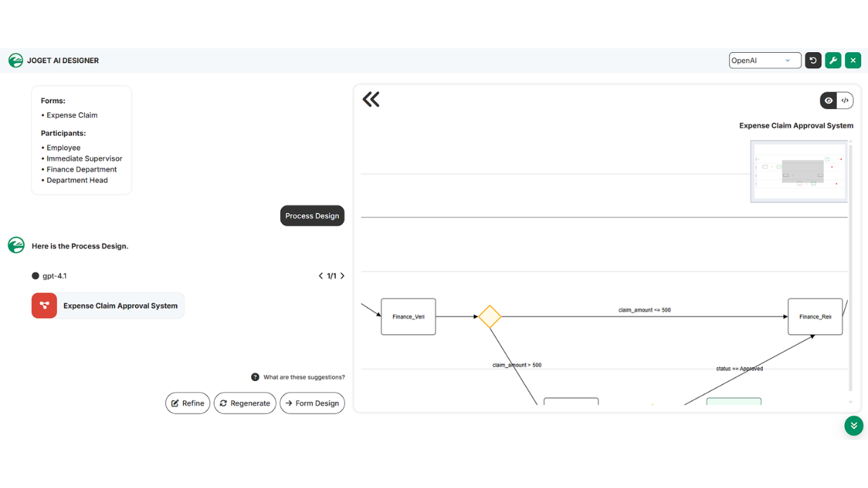Switch to code view mode

[x=845, y=100]
